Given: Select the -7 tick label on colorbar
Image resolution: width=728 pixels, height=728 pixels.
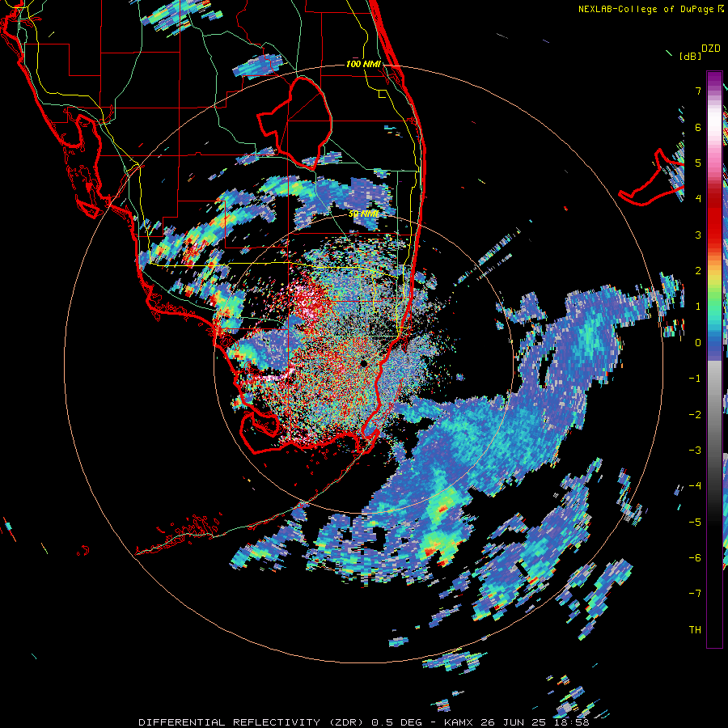Looking at the screenshot, I should [695, 594].
